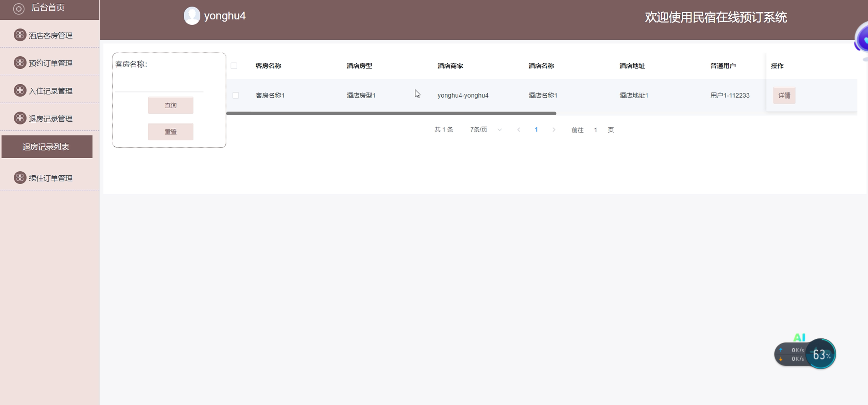Viewport: 868px width, 405px height.
Task: Toggle the select-all checkbox in table header
Action: pyautogui.click(x=234, y=66)
